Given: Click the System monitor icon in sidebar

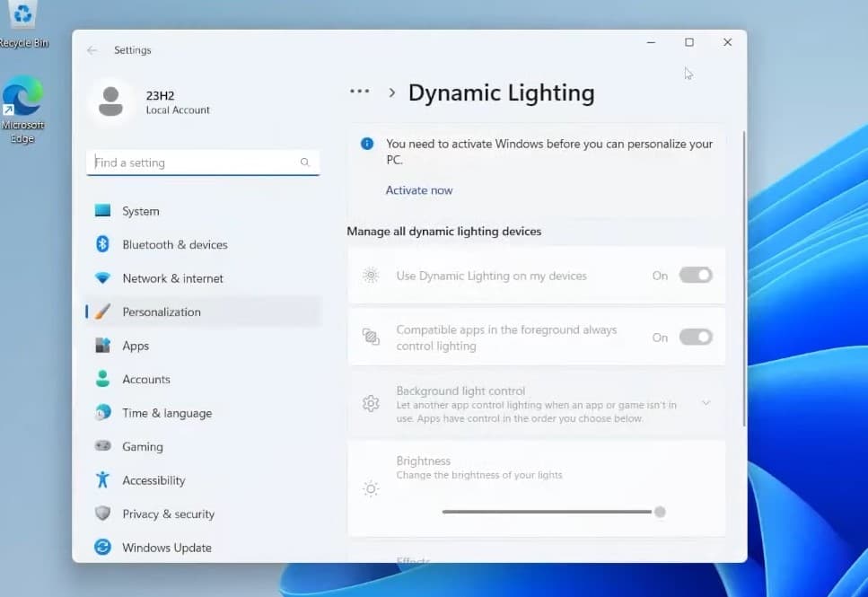Looking at the screenshot, I should [102, 211].
